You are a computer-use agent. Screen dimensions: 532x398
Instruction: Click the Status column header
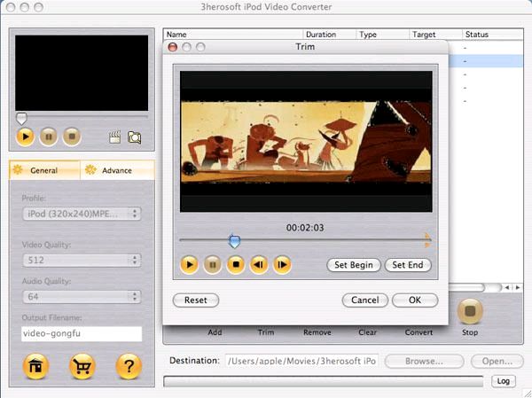click(493, 35)
